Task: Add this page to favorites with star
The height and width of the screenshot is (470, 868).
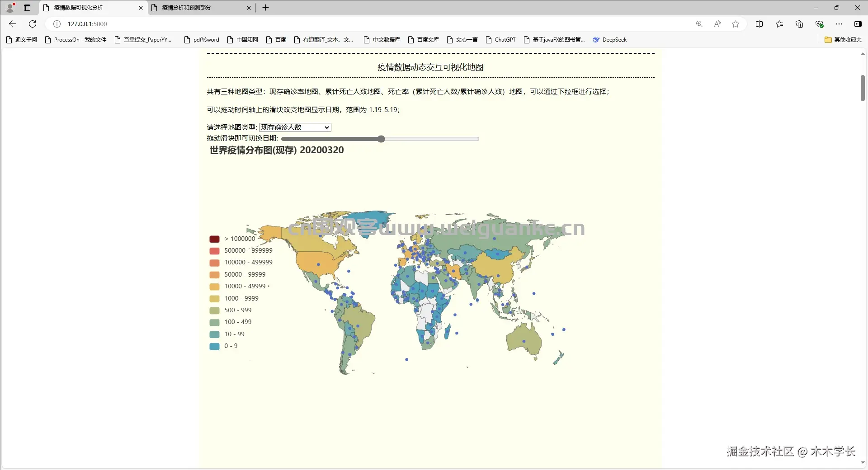Action: coord(736,24)
